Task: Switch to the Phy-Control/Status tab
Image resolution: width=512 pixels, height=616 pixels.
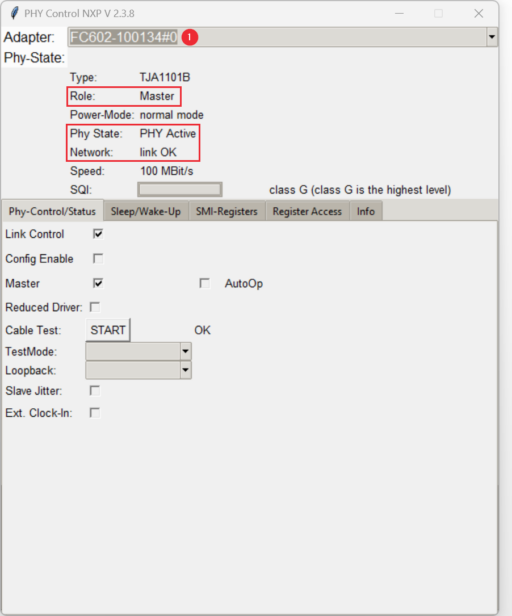Action: pyautogui.click(x=52, y=211)
